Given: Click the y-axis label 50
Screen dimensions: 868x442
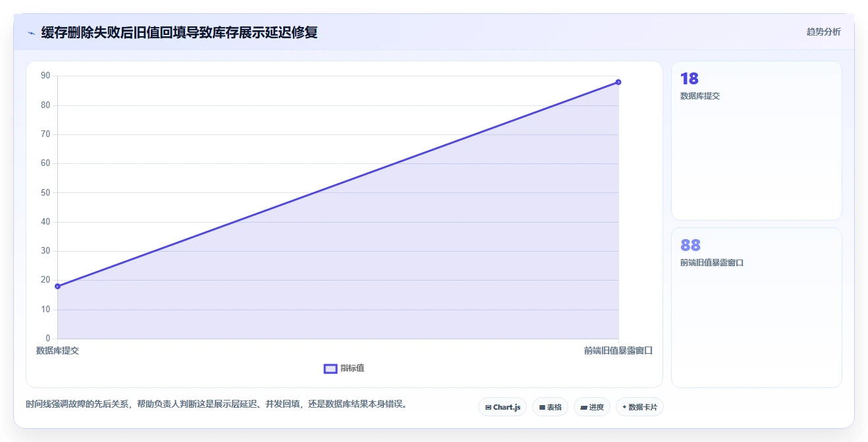Looking at the screenshot, I should (x=45, y=192).
